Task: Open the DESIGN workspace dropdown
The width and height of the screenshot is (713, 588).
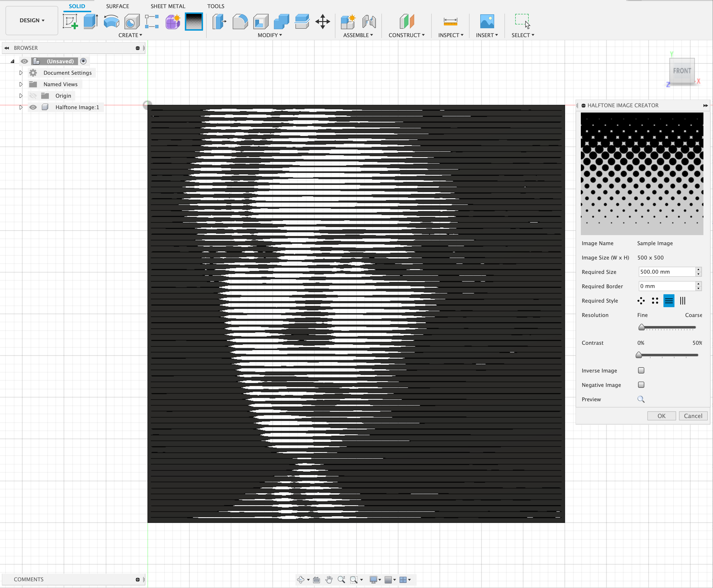Action: 32,20
